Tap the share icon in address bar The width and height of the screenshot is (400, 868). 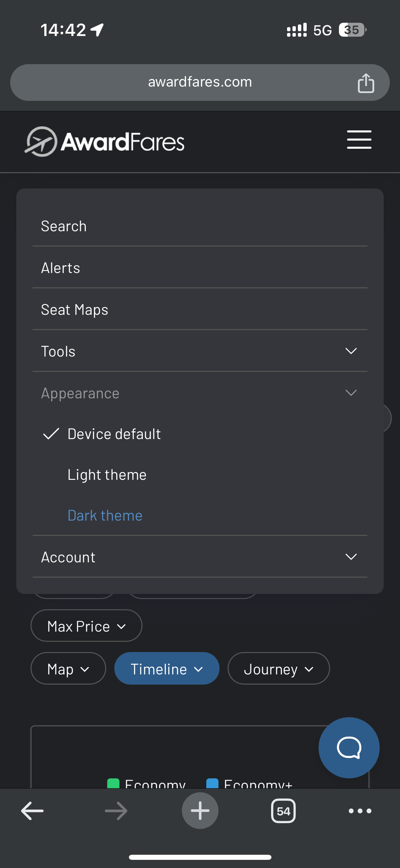pos(366,83)
